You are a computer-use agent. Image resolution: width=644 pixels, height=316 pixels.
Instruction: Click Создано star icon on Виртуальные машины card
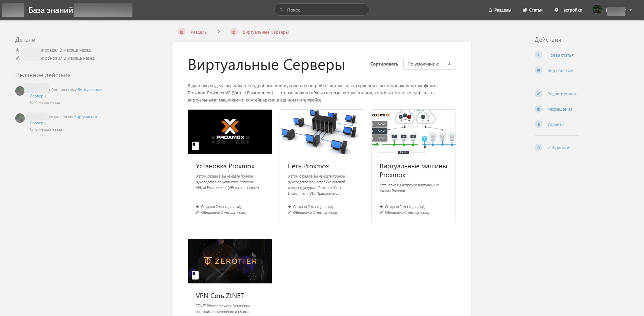[381, 207]
